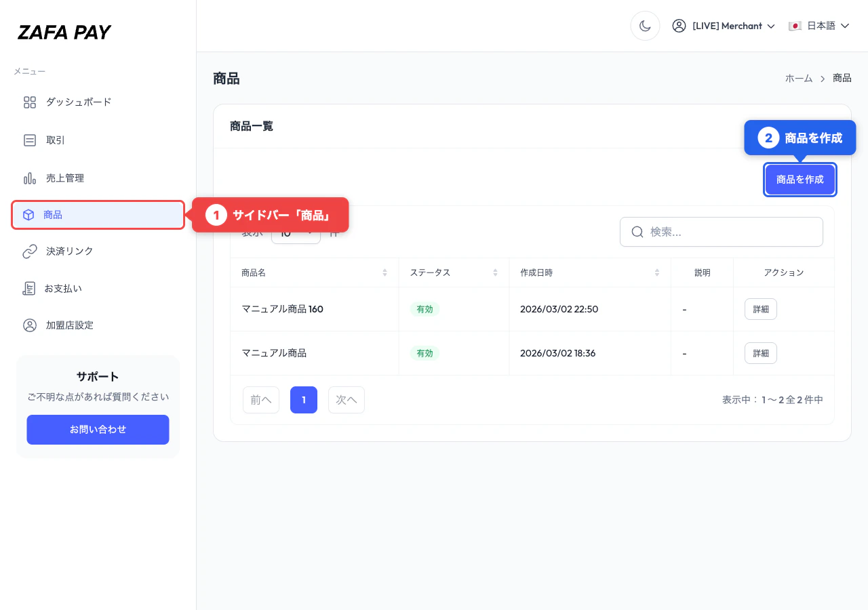Select the お支払い document icon
868x610 pixels.
(x=29, y=288)
